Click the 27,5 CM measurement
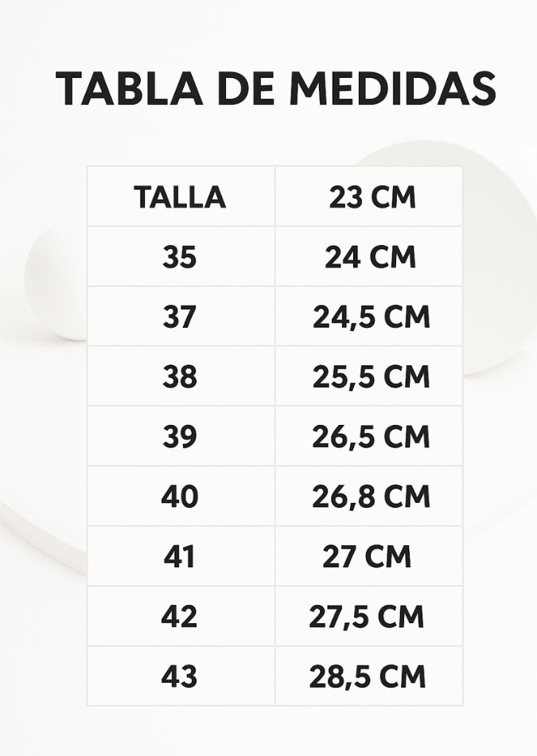 (367, 617)
